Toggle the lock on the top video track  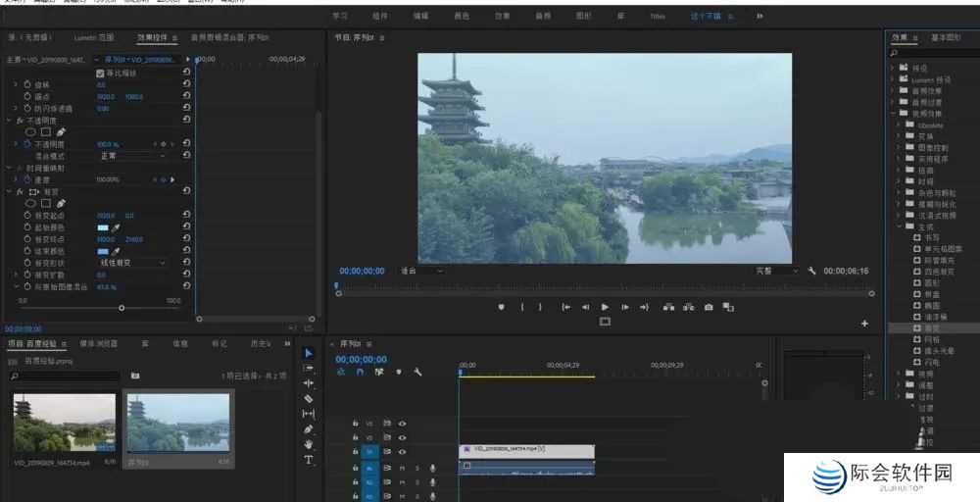355,424
